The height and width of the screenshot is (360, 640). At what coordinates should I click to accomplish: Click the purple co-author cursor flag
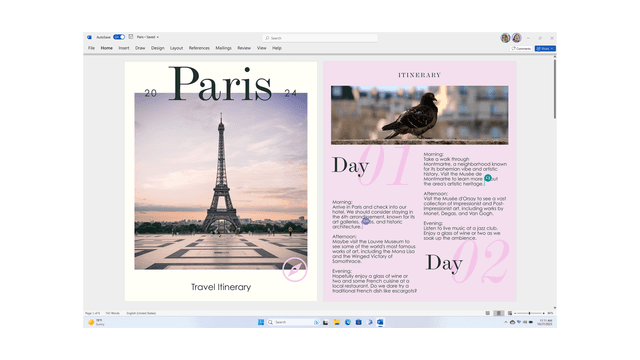pos(366,221)
